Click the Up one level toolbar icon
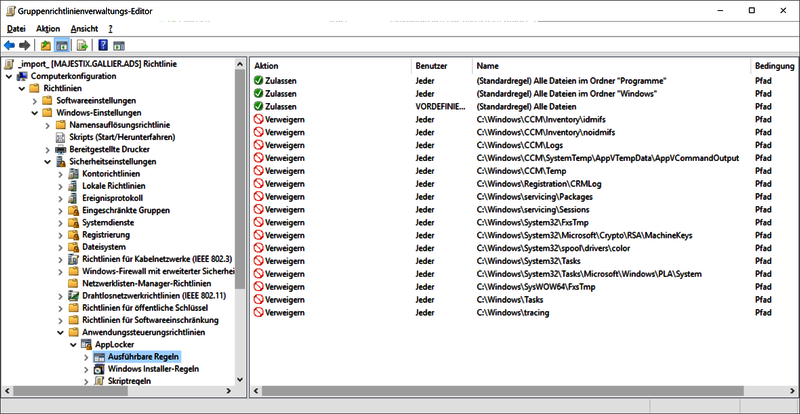This screenshot has height=414, width=800. [x=46, y=46]
